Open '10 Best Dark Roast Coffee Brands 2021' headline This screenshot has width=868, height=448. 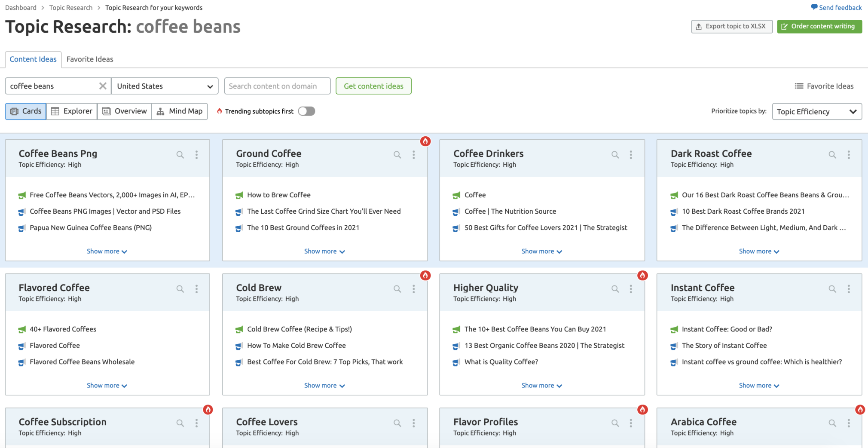743,211
